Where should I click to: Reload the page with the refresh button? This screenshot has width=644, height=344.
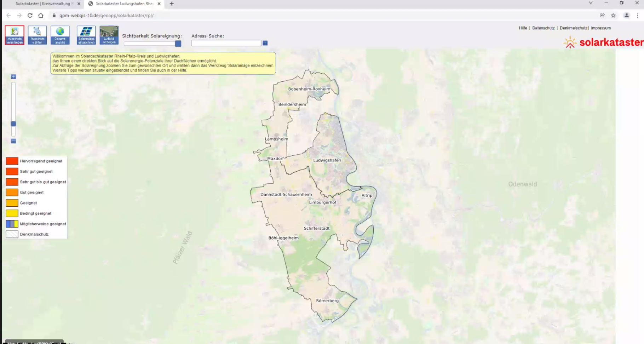click(30, 16)
